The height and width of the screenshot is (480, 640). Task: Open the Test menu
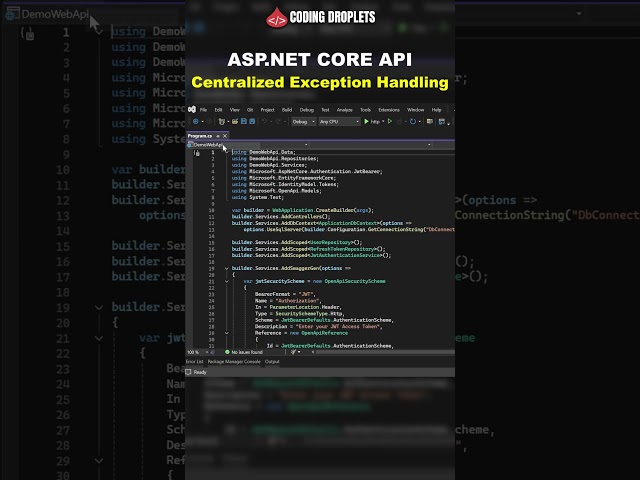click(x=325, y=110)
